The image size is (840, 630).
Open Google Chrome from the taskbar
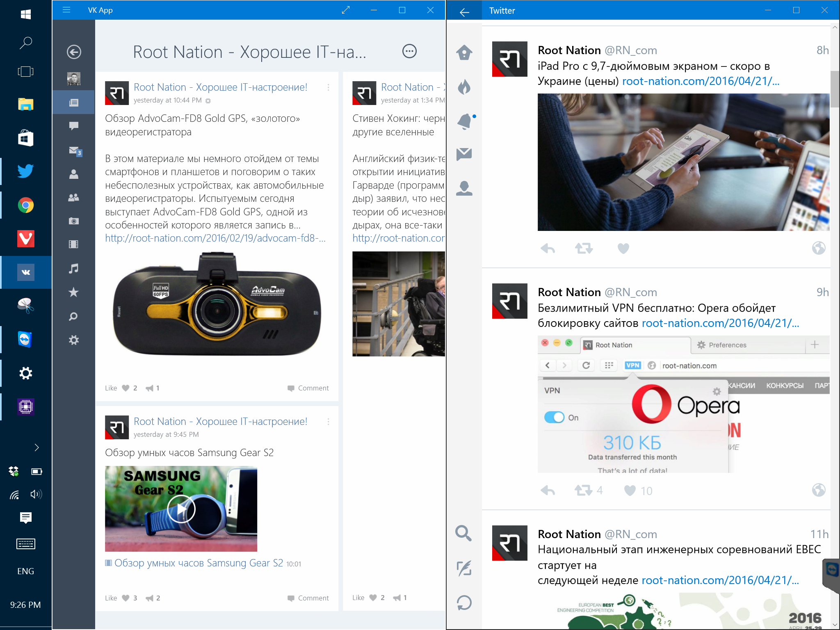tap(25, 205)
